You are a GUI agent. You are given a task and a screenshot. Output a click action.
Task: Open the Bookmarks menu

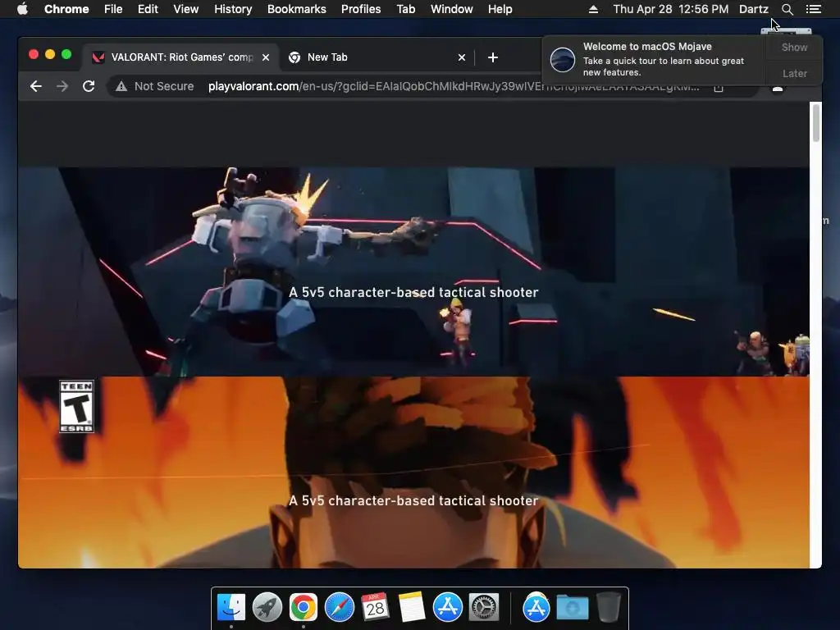297,9
